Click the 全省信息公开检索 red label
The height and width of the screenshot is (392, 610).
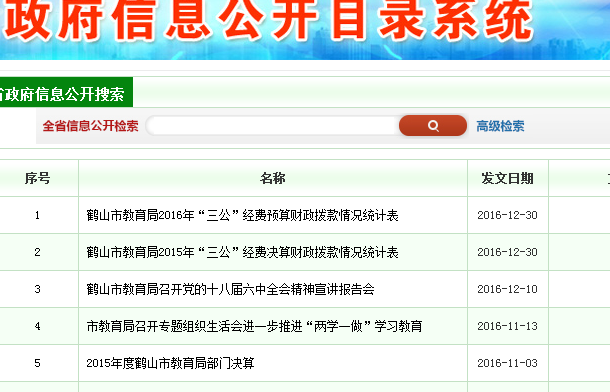point(90,126)
